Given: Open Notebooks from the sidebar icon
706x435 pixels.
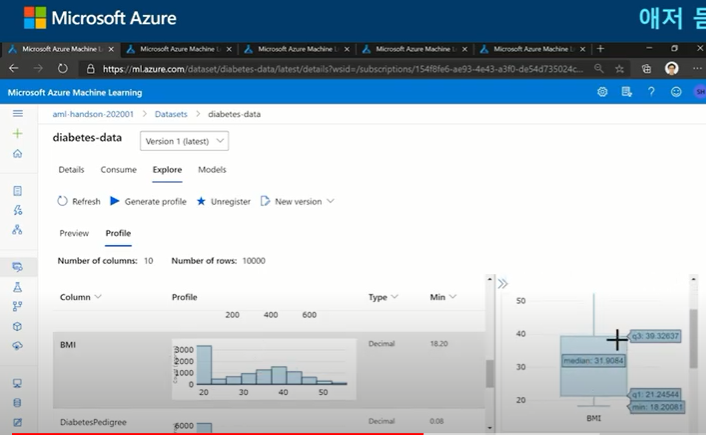Looking at the screenshot, I should tap(18, 191).
